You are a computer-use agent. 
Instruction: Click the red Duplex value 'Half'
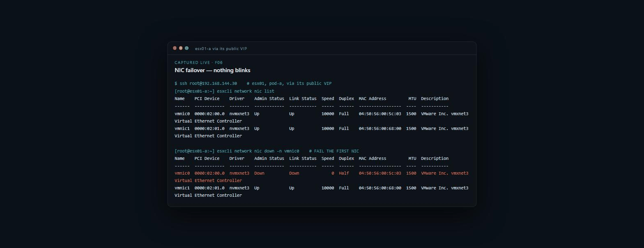coord(344,173)
